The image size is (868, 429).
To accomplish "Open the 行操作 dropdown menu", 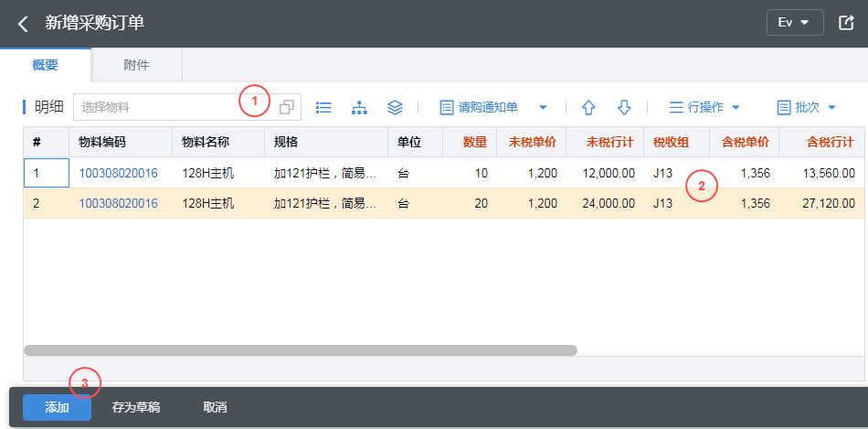I will click(x=704, y=107).
